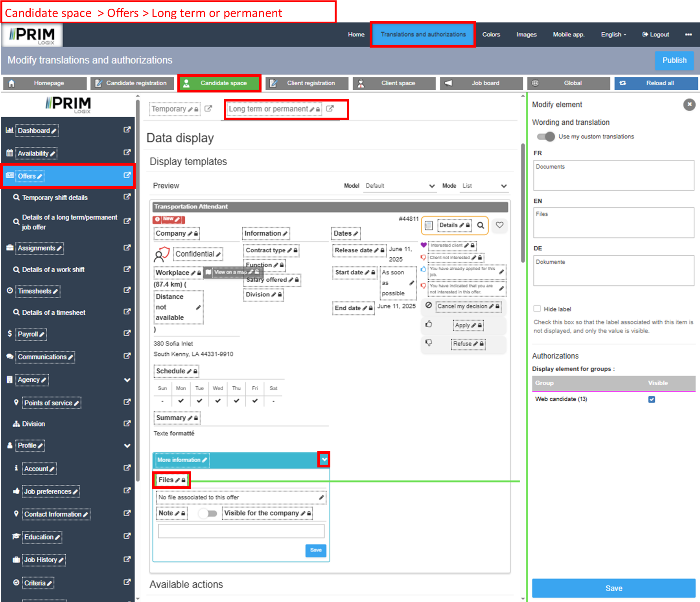Open the Model dropdown set to Default
The width and height of the screenshot is (700, 602).
399,186
